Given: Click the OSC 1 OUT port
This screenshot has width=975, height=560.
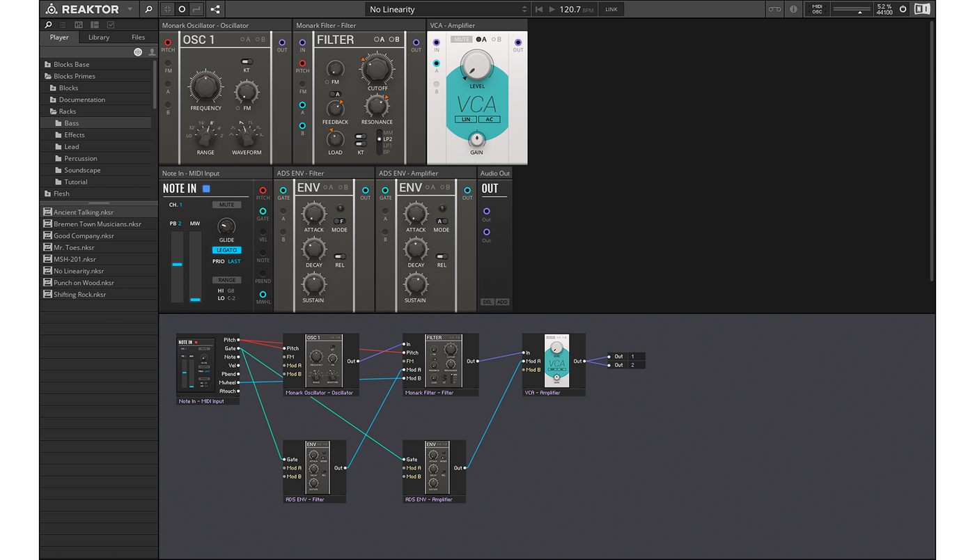Looking at the screenshot, I should pos(282,42).
